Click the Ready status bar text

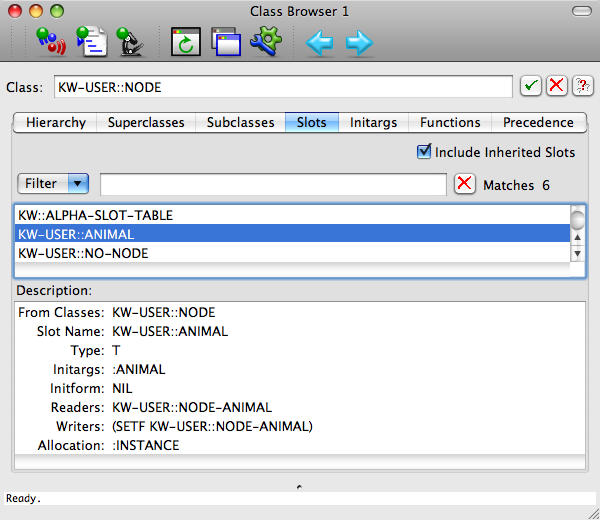click(23, 499)
